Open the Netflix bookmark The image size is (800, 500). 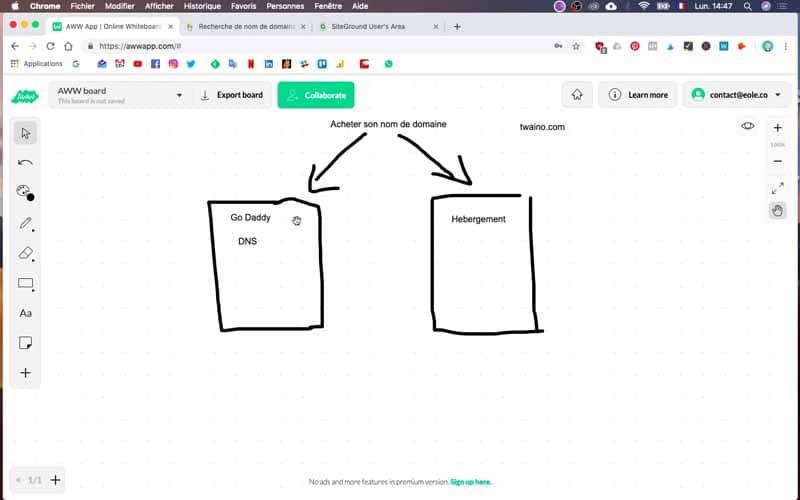251,64
